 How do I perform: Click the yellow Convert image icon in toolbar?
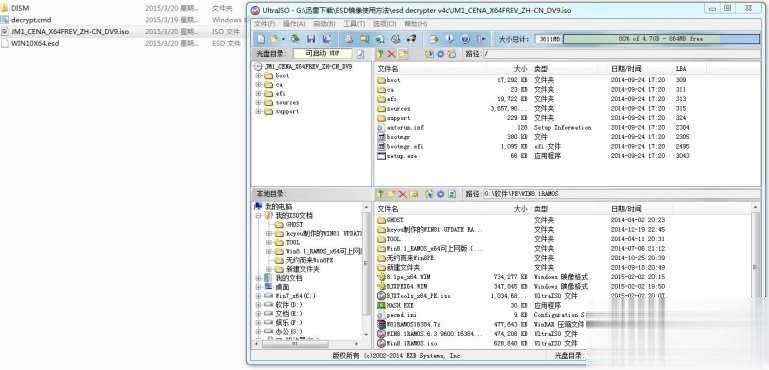[364, 39]
